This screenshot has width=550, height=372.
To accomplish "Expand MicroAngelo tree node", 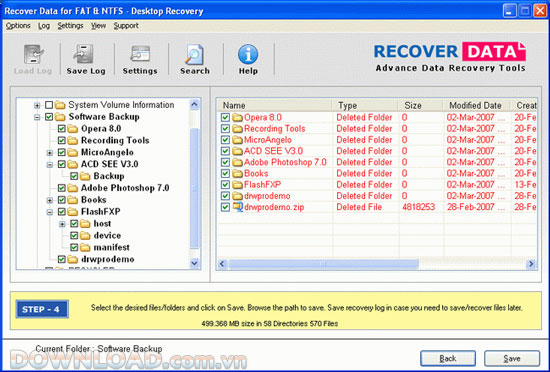I will (x=50, y=153).
